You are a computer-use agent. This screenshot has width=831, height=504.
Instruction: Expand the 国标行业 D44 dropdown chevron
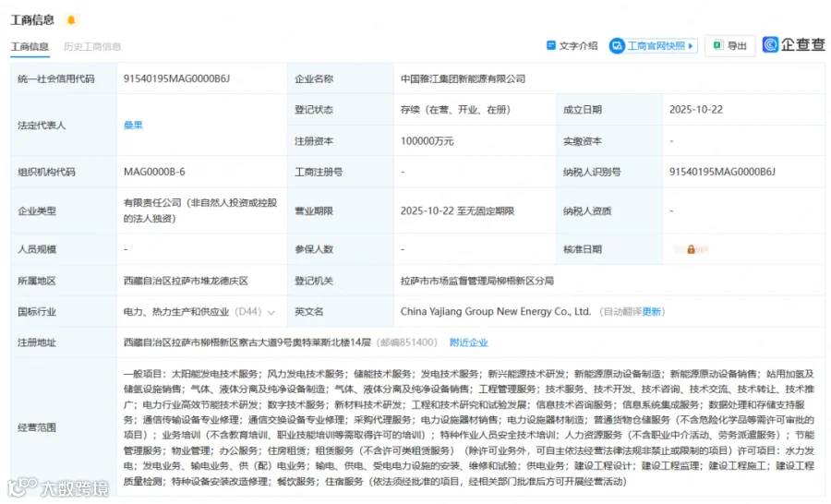271,312
